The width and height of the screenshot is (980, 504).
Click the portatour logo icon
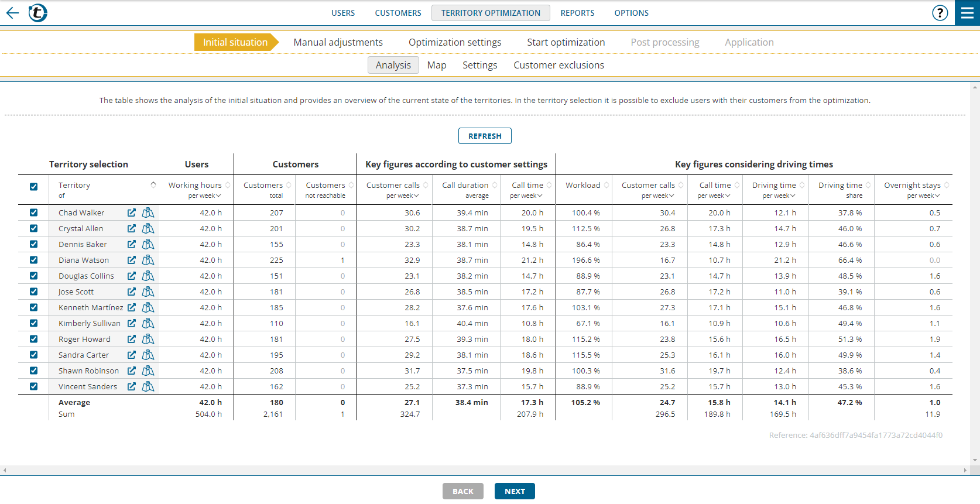[38, 13]
